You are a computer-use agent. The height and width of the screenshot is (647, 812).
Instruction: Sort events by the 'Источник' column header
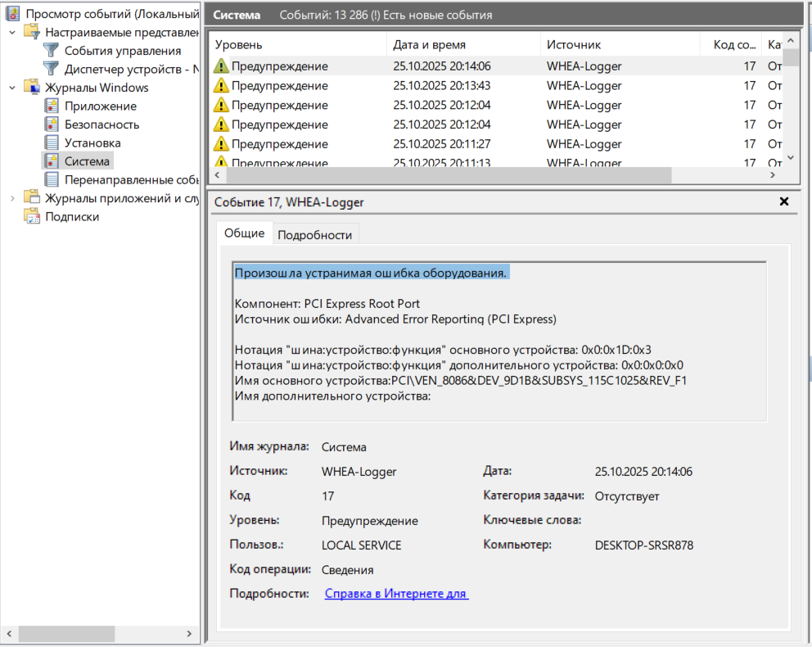620,45
